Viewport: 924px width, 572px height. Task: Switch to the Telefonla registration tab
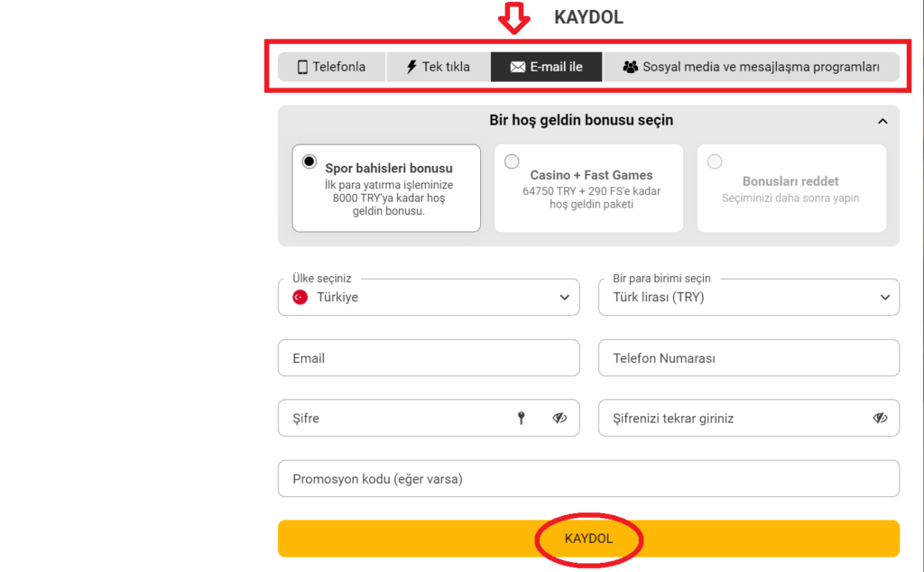click(332, 67)
